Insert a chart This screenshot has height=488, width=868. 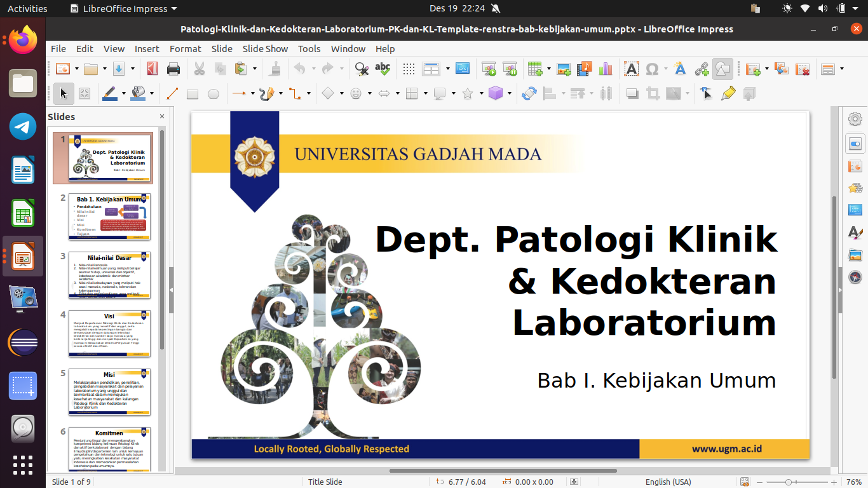pos(605,69)
